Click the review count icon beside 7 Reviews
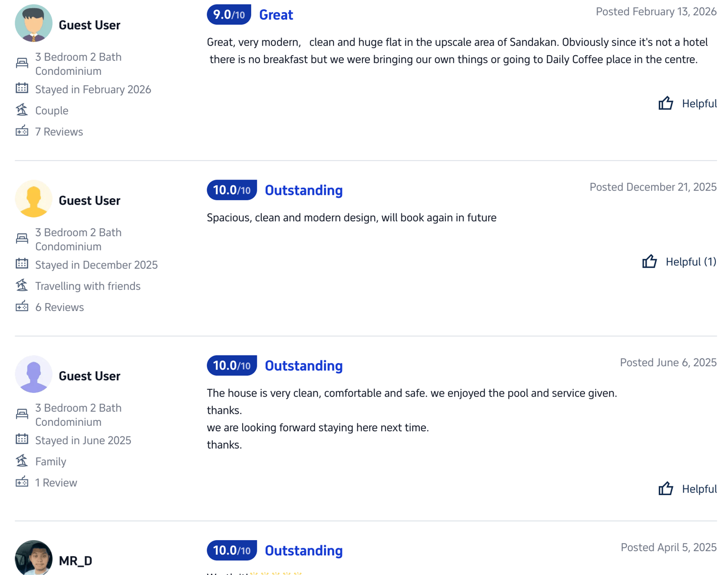Image resolution: width=728 pixels, height=575 pixels. (22, 131)
